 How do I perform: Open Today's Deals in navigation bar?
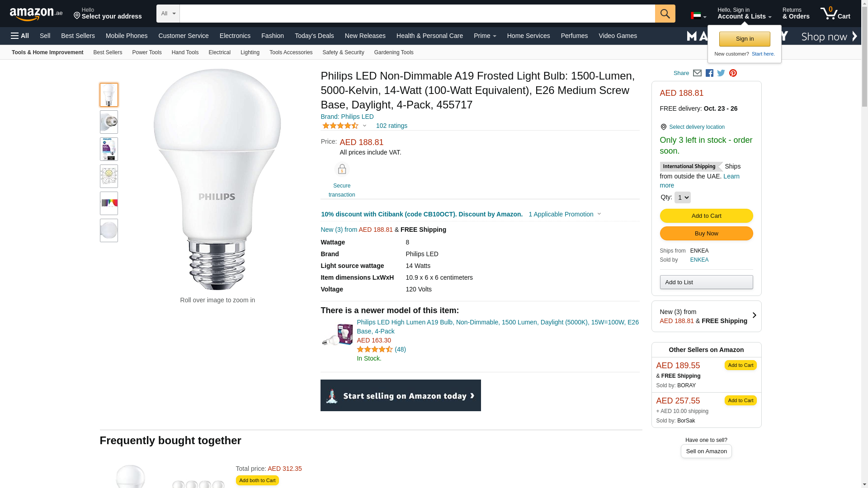coord(314,36)
